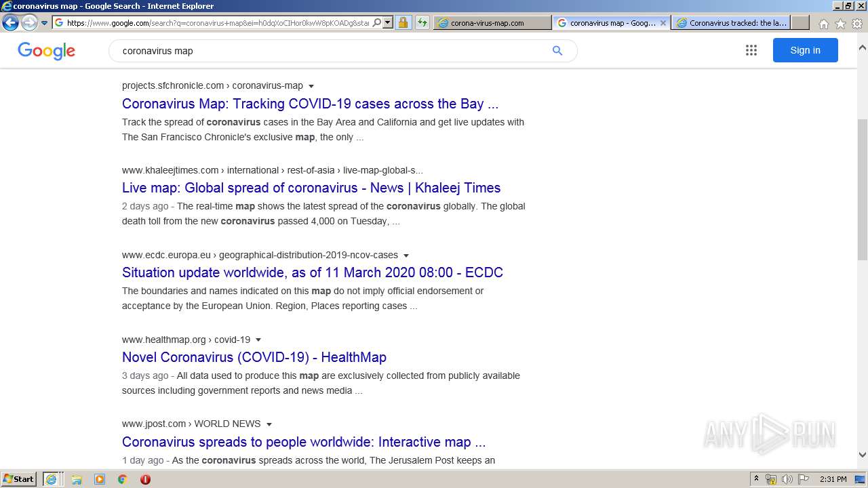Screen dimensions: 868x488
Task: Open the file explorer taskbar icon
Action: [77, 479]
